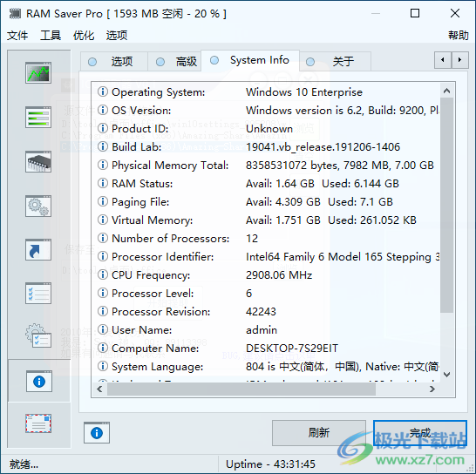The image size is (476, 474).
Task: Open the double gears sidebar icon
Action: click(x=38, y=206)
